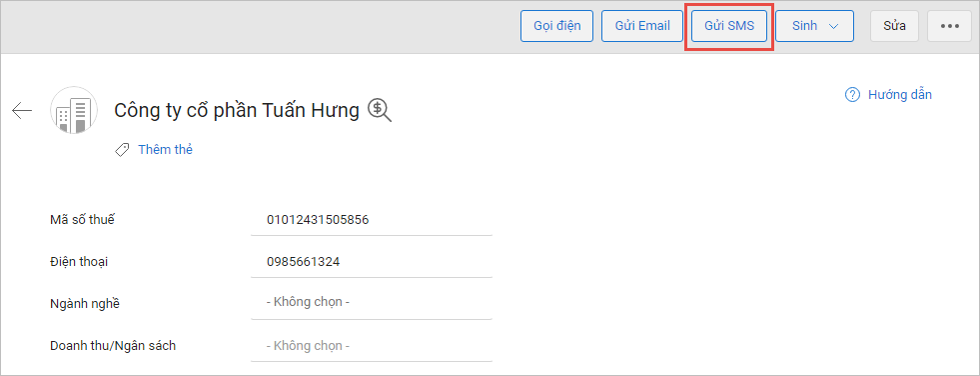The image size is (980, 376).
Task: Click the Mã số thuế label
Action: pyautogui.click(x=83, y=220)
